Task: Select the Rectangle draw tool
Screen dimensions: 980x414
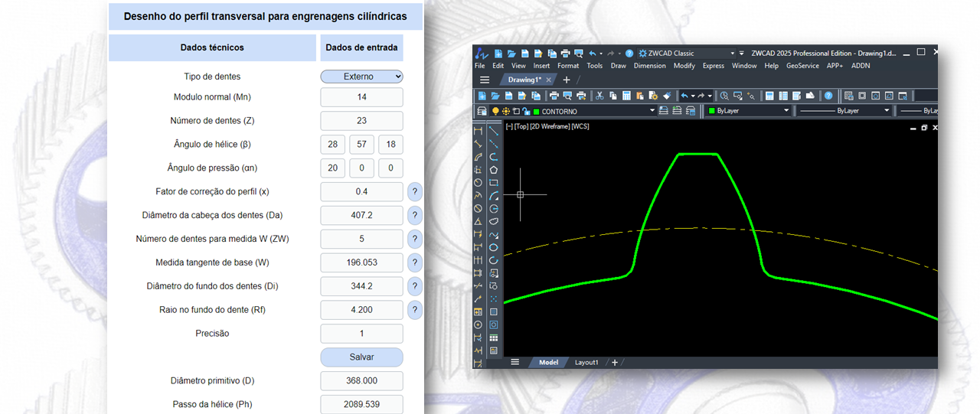Action: 494,183
